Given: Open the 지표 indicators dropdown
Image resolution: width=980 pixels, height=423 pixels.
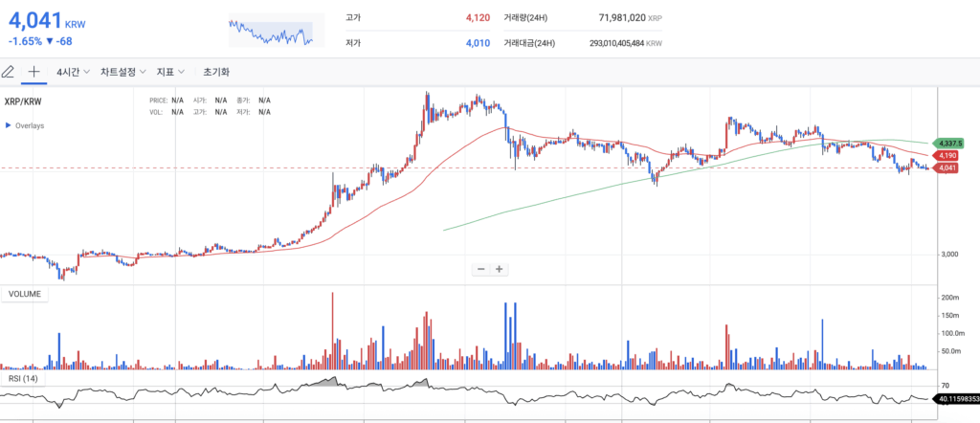Looking at the screenshot, I should tap(170, 72).
